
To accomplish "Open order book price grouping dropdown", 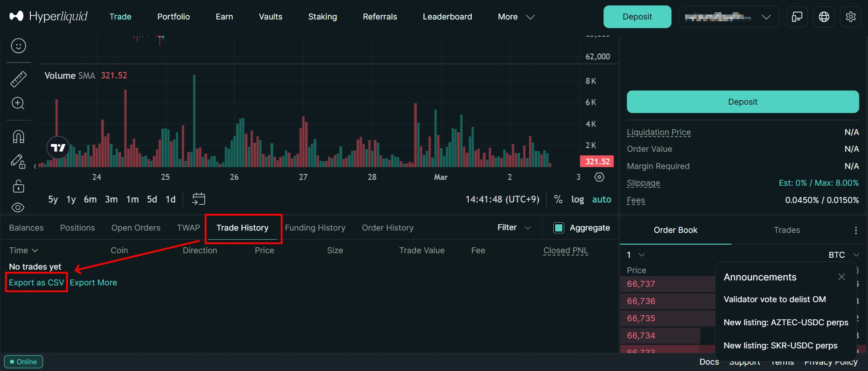I will (x=636, y=255).
